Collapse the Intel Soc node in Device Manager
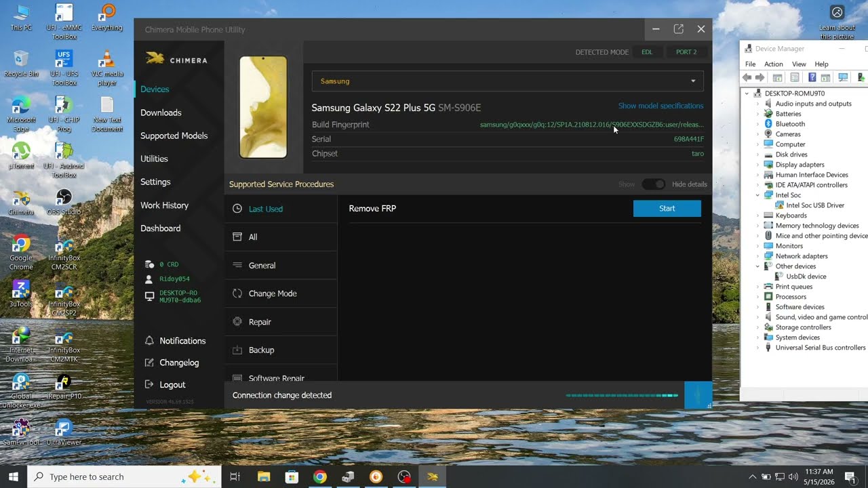This screenshot has height=488, width=868. click(x=758, y=195)
